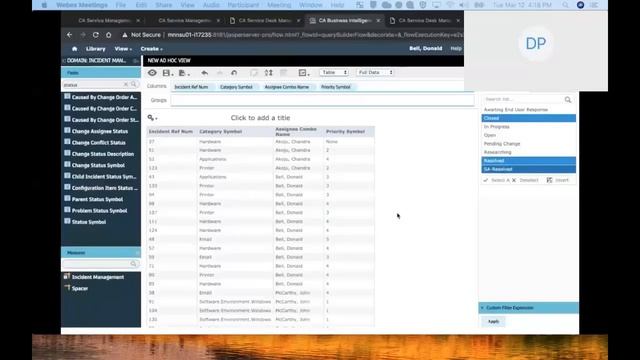Image resolution: width=640 pixels, height=360 pixels.
Task: Open the Full Data dropdown
Action: [375, 72]
